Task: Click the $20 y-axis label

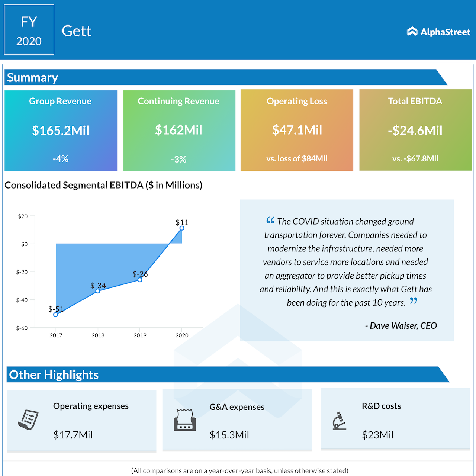Action: [x=23, y=216]
